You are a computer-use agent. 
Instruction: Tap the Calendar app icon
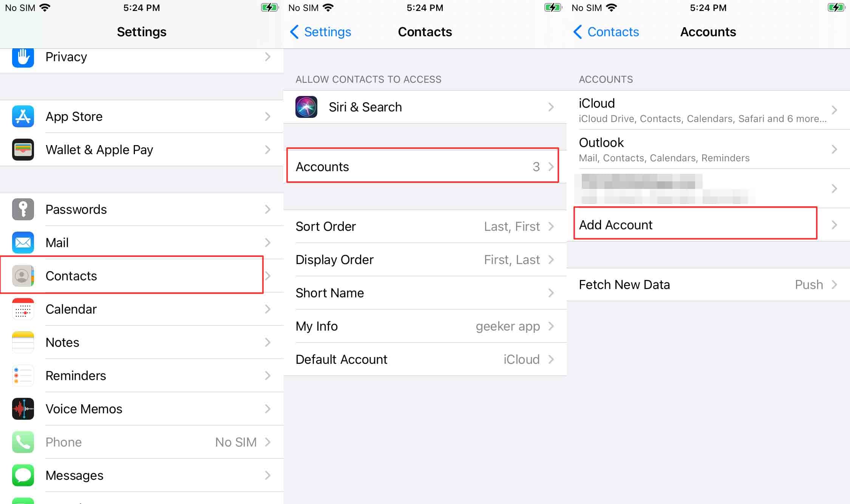23,309
